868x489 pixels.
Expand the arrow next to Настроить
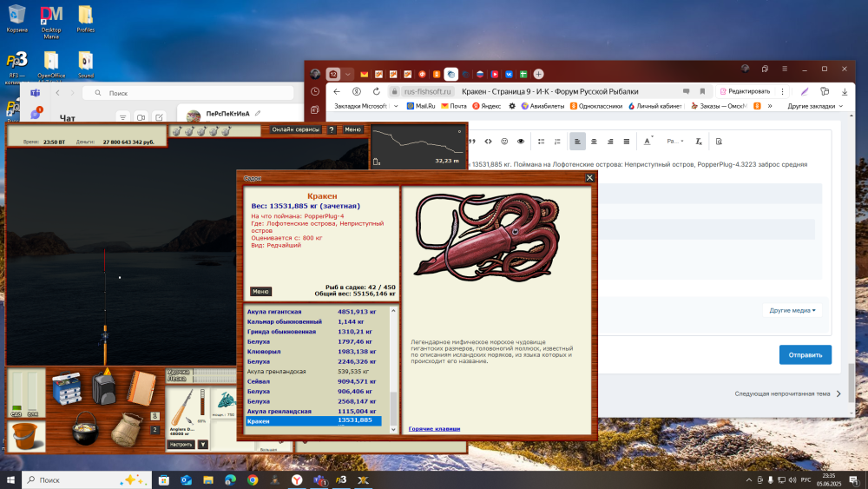tap(203, 444)
